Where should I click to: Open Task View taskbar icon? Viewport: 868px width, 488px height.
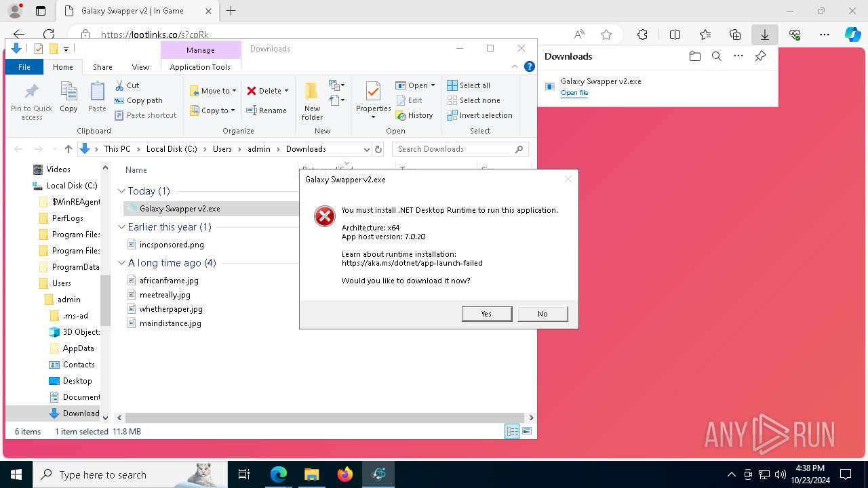[244, 474]
